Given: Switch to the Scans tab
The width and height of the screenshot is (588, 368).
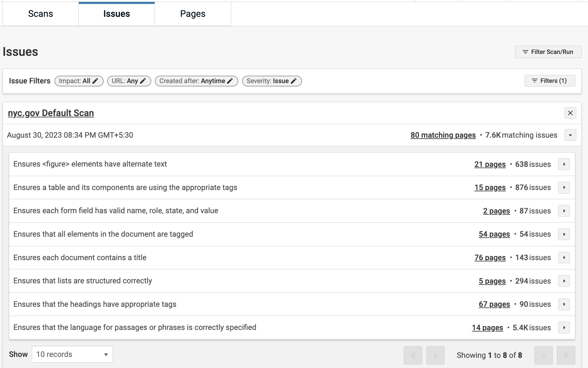Looking at the screenshot, I should tap(41, 14).
